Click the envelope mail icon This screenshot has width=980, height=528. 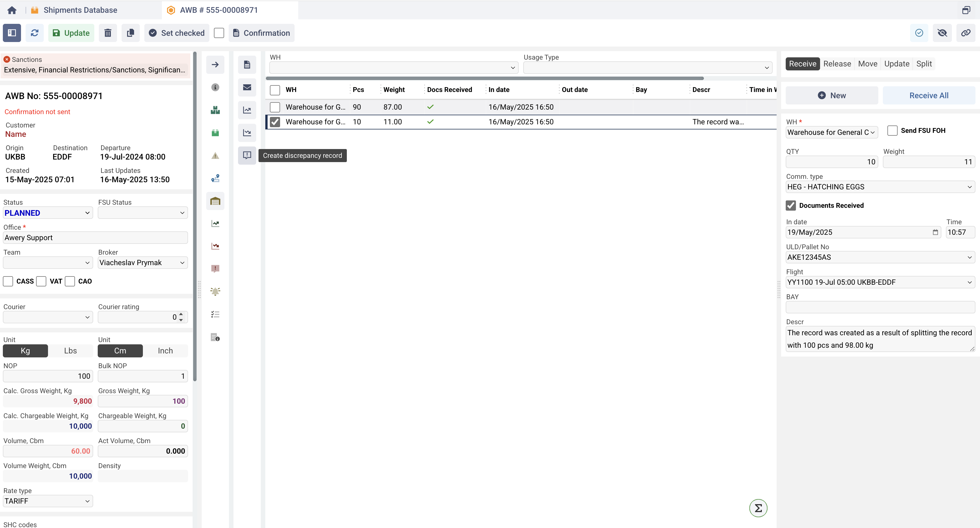point(247,87)
